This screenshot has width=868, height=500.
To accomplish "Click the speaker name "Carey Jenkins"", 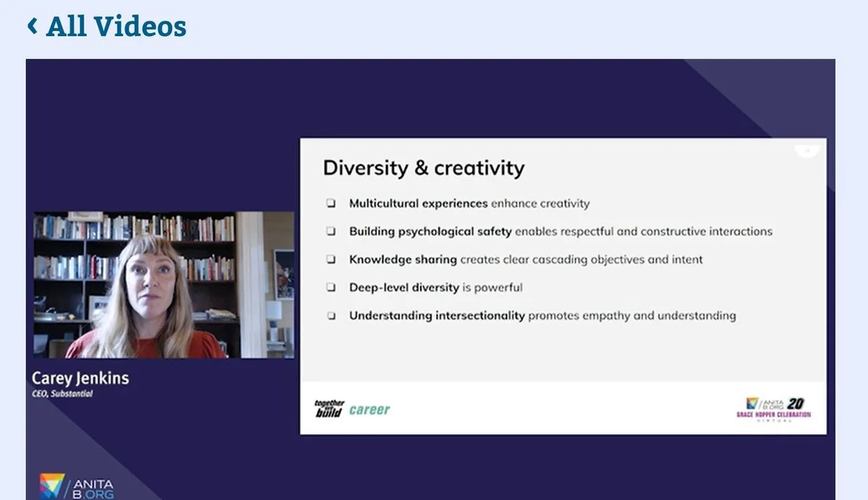I will (80, 378).
